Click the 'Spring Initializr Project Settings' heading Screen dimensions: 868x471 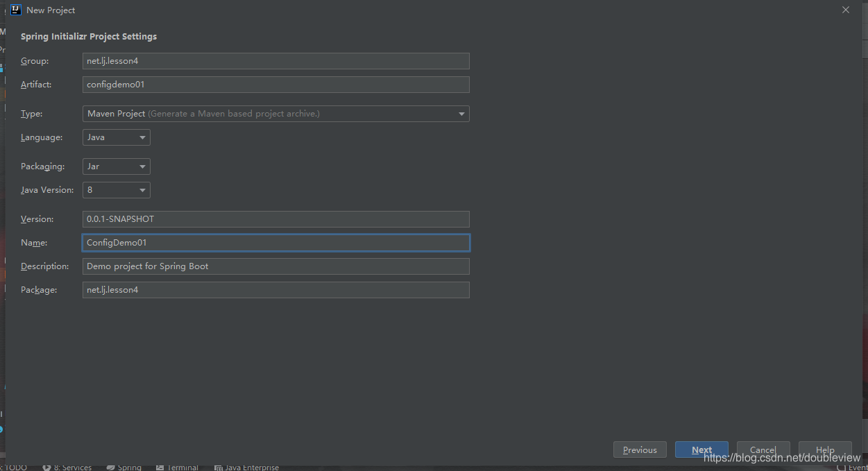(x=89, y=36)
